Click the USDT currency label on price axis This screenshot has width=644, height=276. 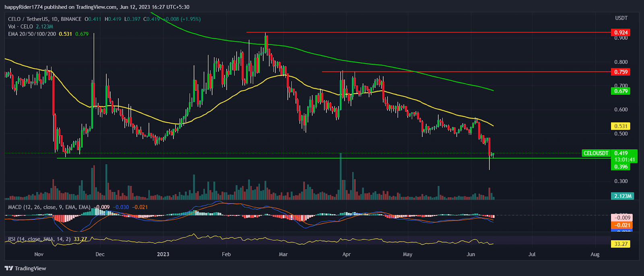coord(621,18)
